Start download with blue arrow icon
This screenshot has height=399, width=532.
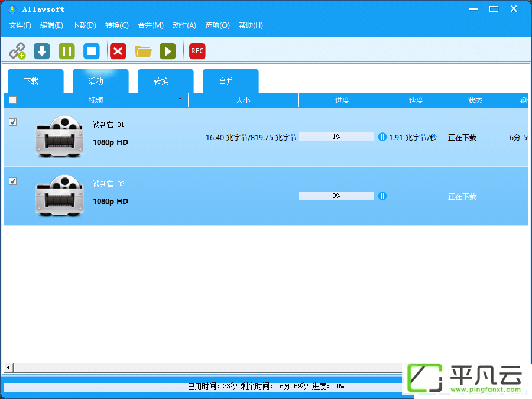coord(42,51)
